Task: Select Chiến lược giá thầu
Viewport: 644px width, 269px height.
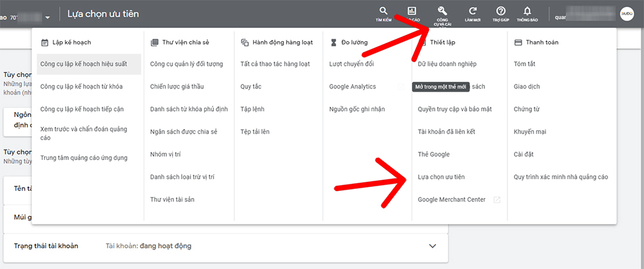Action: pos(177,86)
